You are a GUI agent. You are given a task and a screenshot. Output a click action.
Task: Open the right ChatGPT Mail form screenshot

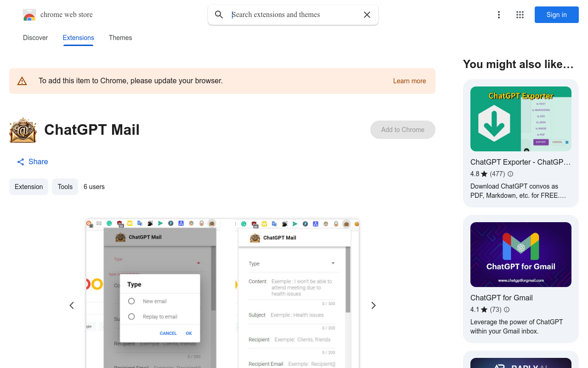(298, 293)
